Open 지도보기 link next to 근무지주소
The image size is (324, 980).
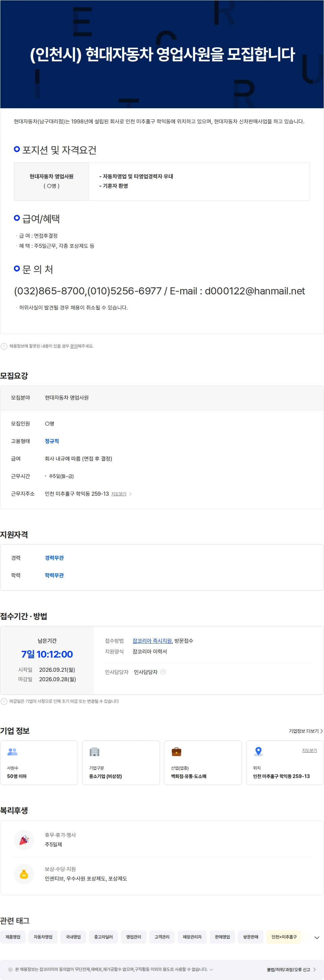tap(119, 494)
